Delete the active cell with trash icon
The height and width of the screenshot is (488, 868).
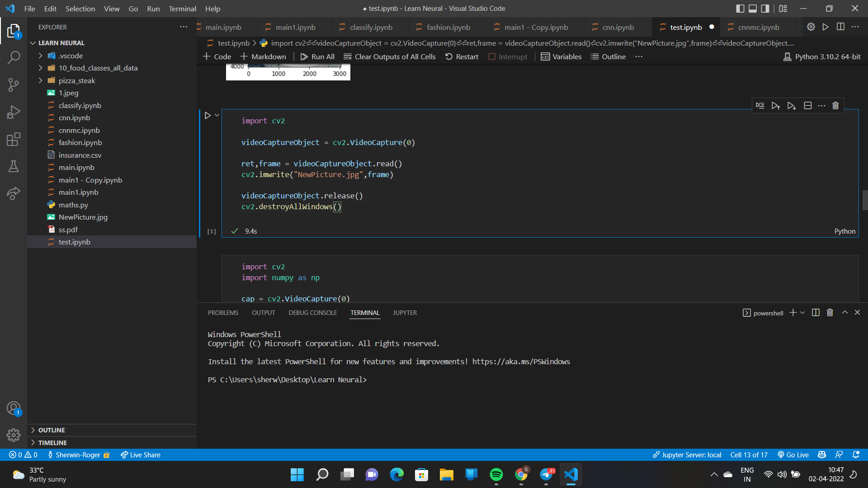835,106
